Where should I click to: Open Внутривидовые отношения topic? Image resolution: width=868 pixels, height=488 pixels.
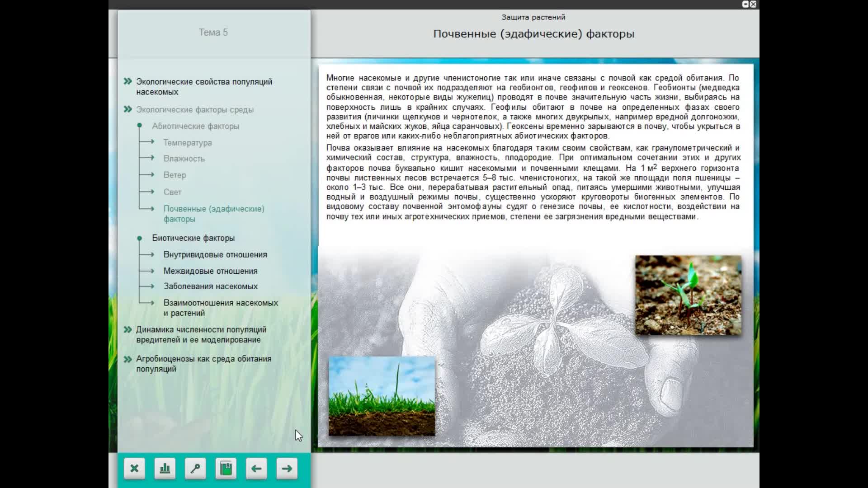pos(215,255)
